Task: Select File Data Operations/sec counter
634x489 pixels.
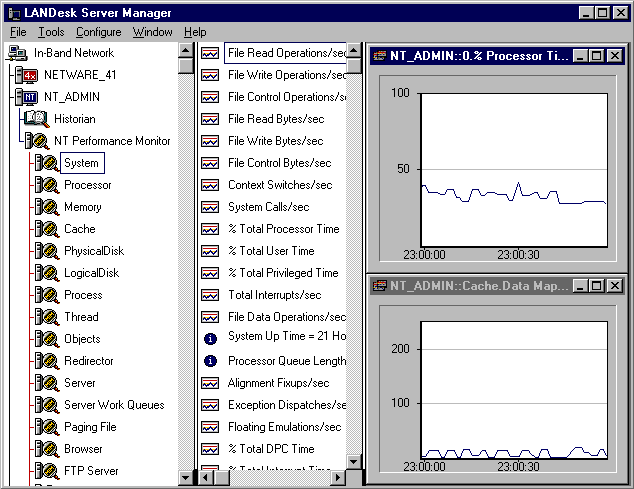Action: (287, 317)
